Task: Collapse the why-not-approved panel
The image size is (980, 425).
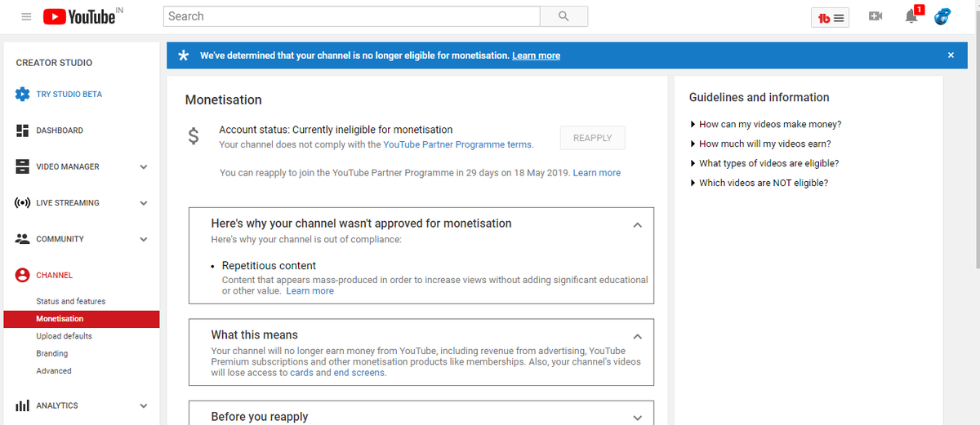Action: pos(638,224)
